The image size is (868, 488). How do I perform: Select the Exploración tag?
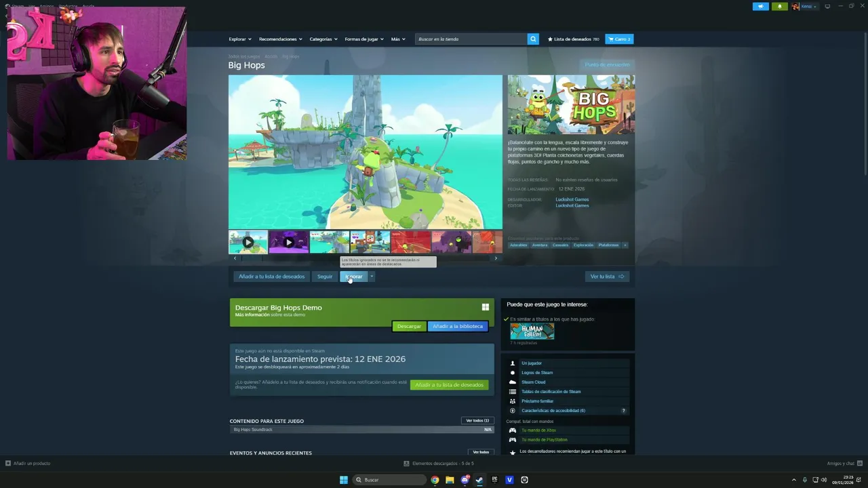click(583, 245)
